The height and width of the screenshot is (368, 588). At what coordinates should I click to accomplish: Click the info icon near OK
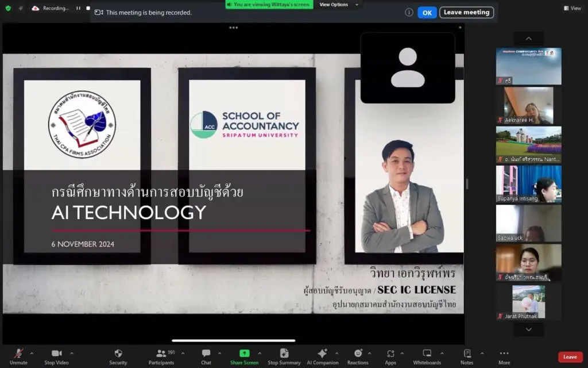[409, 13]
